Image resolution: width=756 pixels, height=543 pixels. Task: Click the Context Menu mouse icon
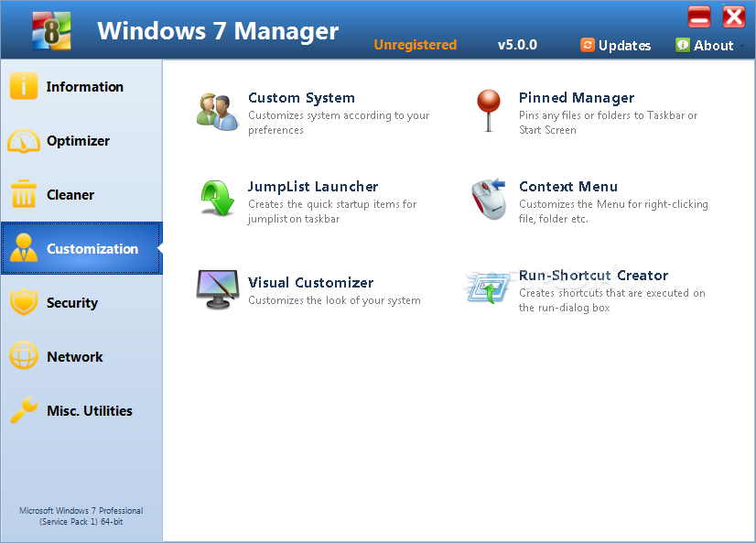(x=489, y=198)
